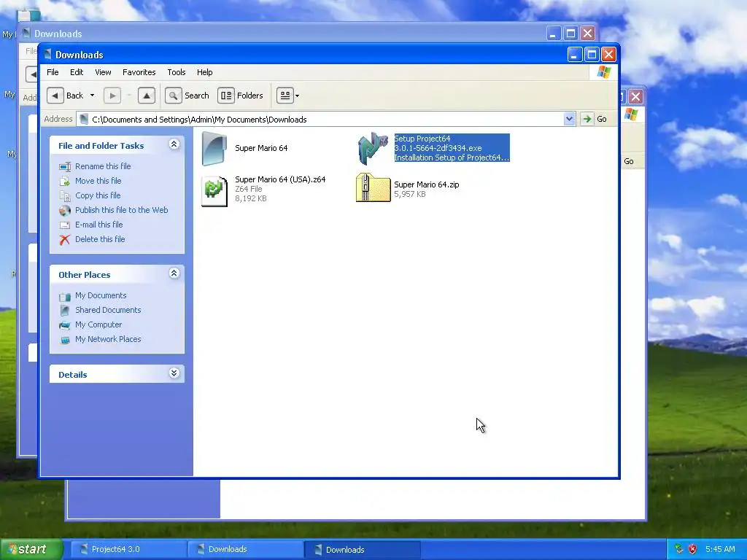747x560 pixels.
Task: Click the rename file icon
Action: [65, 167]
